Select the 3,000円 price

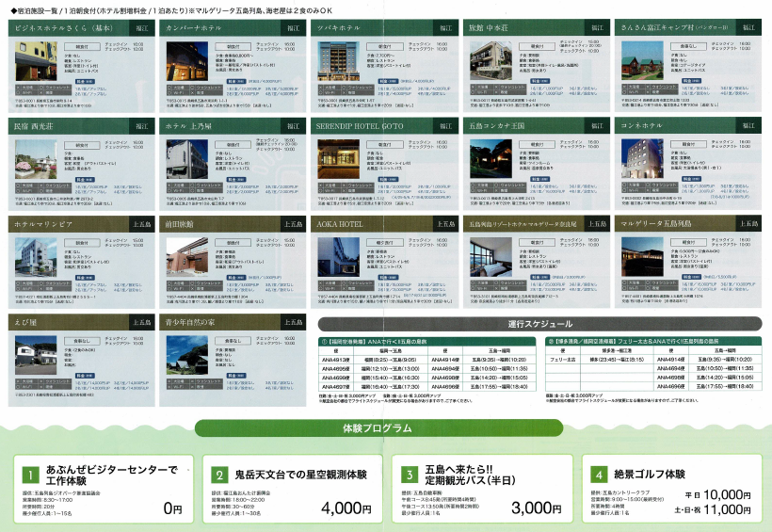pos(537,508)
